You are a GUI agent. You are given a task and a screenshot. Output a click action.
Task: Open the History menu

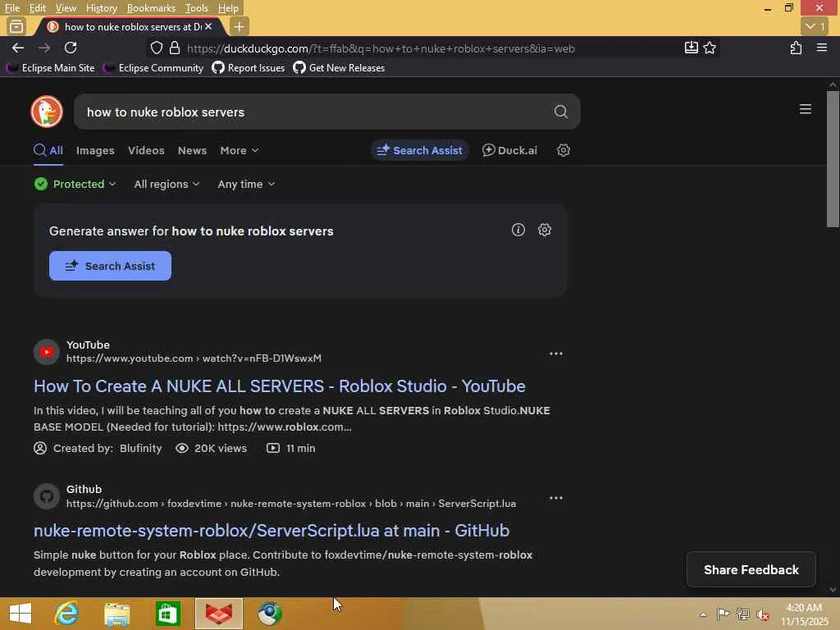(101, 8)
